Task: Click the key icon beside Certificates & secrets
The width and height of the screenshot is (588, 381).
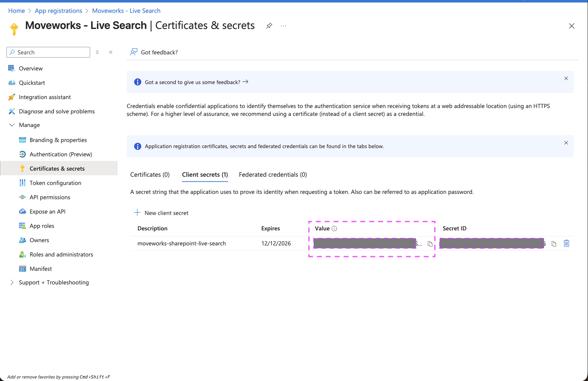Action: (x=23, y=168)
